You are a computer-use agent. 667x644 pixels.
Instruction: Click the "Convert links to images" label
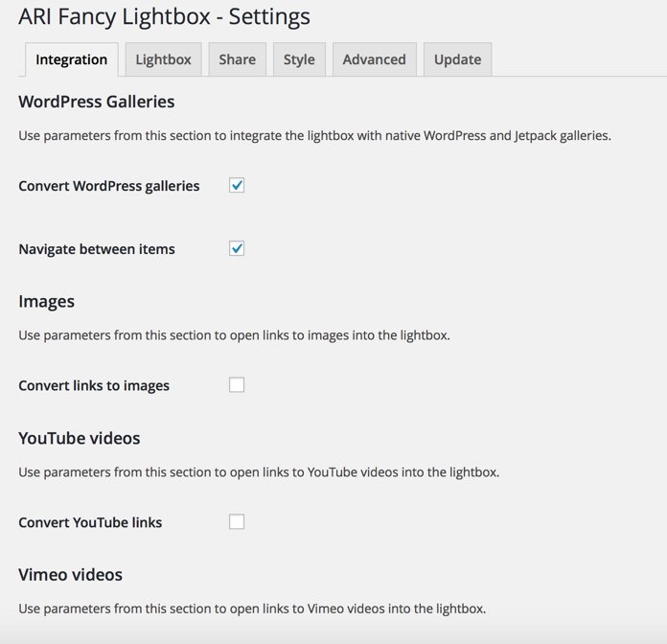click(94, 385)
